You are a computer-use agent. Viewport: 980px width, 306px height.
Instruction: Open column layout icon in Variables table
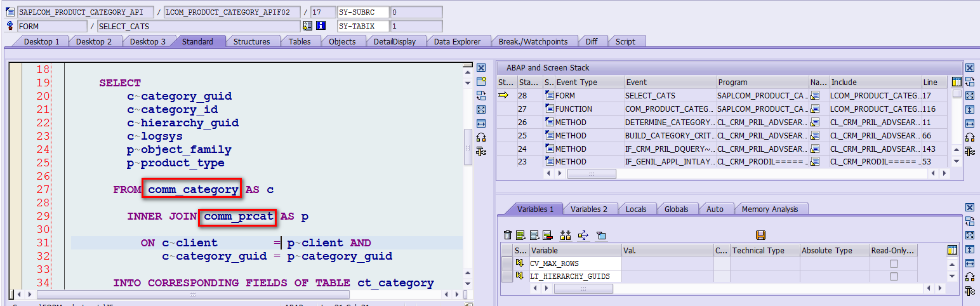coord(951,250)
